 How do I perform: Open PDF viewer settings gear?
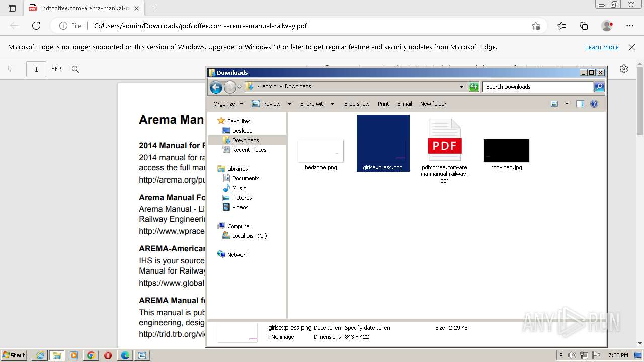tap(624, 69)
